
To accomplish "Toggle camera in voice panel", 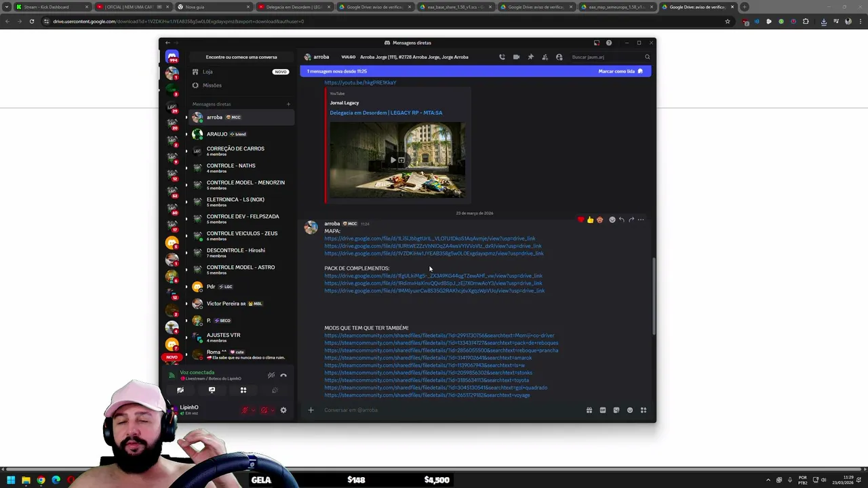I will [180, 390].
